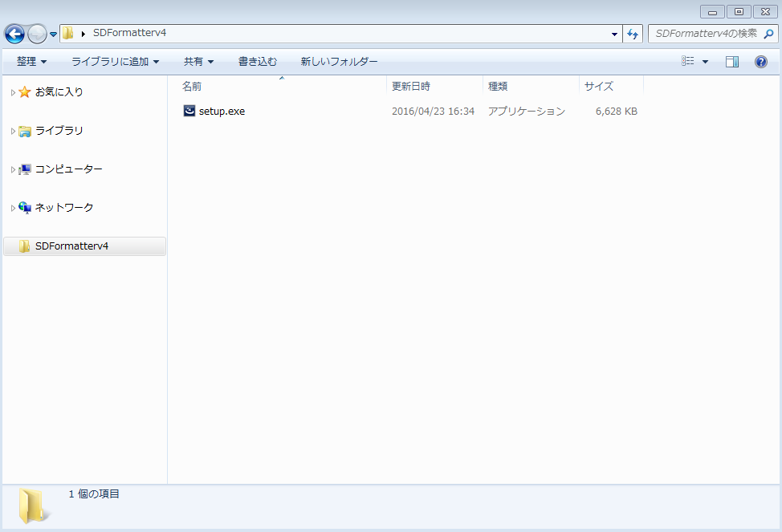The height and width of the screenshot is (532, 782).
Task: Click the greyed Forward arrow button
Action: coord(37,34)
